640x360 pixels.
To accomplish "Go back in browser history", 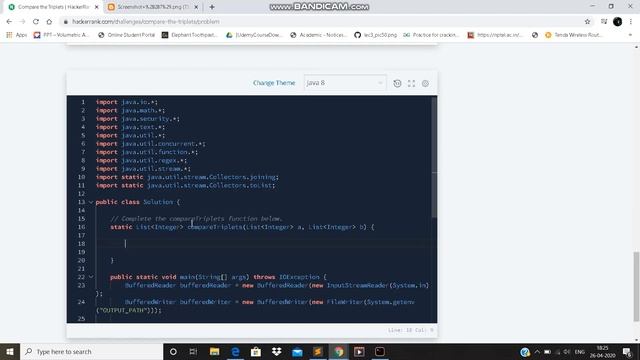I will [9, 22].
